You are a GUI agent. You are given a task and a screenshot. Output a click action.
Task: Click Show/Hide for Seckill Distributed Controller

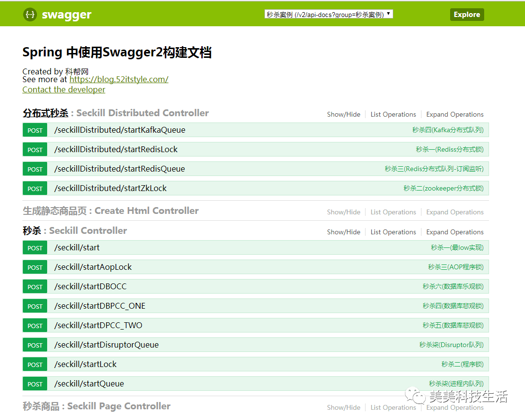344,114
